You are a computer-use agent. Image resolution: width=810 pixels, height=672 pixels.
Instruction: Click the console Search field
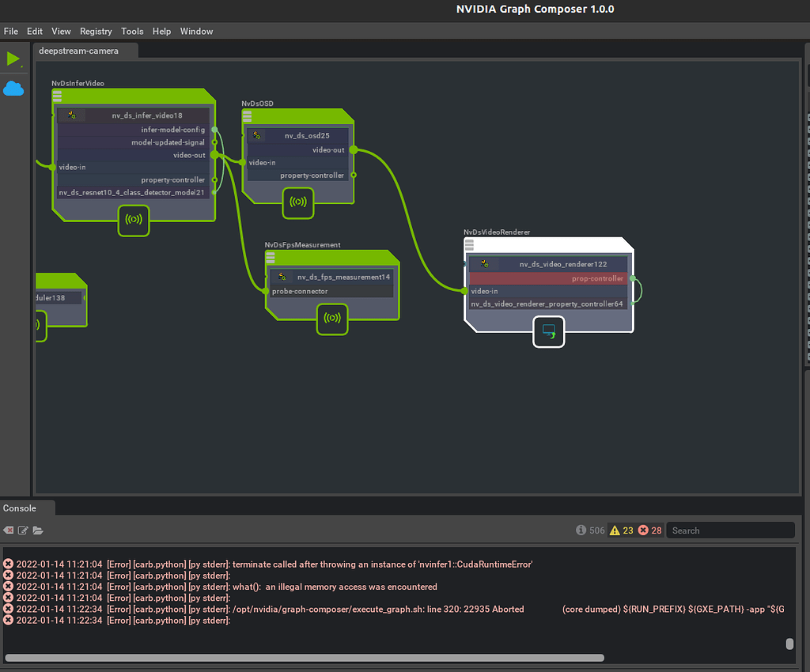tap(728, 530)
